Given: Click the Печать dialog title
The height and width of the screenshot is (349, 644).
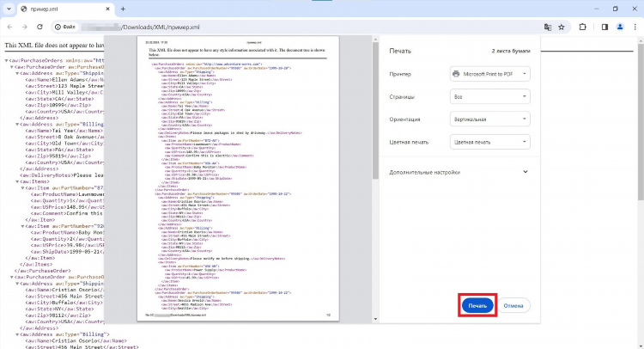Looking at the screenshot, I should click(x=400, y=51).
